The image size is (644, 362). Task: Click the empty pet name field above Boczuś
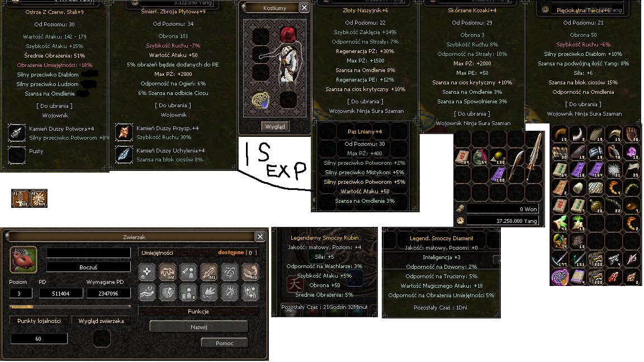pyautogui.click(x=88, y=253)
